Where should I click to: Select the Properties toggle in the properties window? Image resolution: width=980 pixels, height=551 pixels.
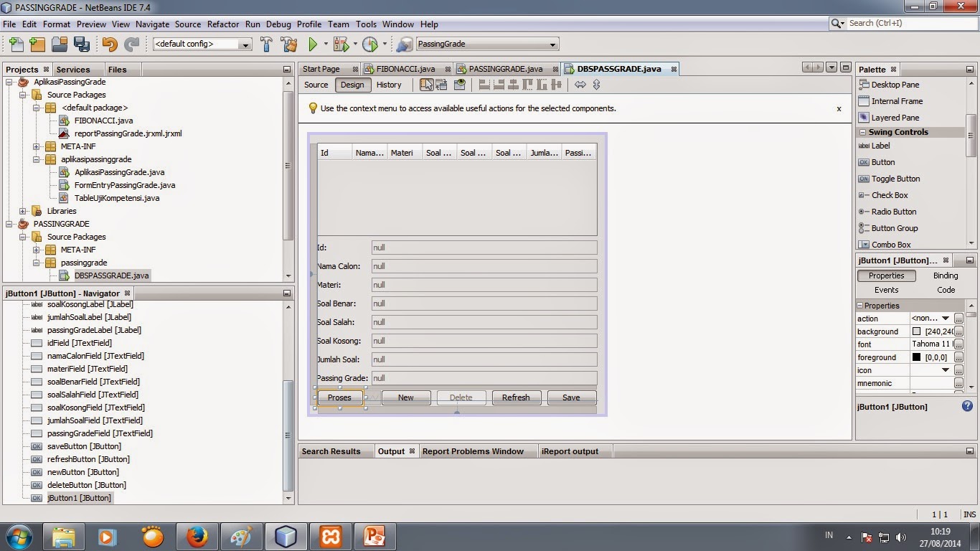886,275
